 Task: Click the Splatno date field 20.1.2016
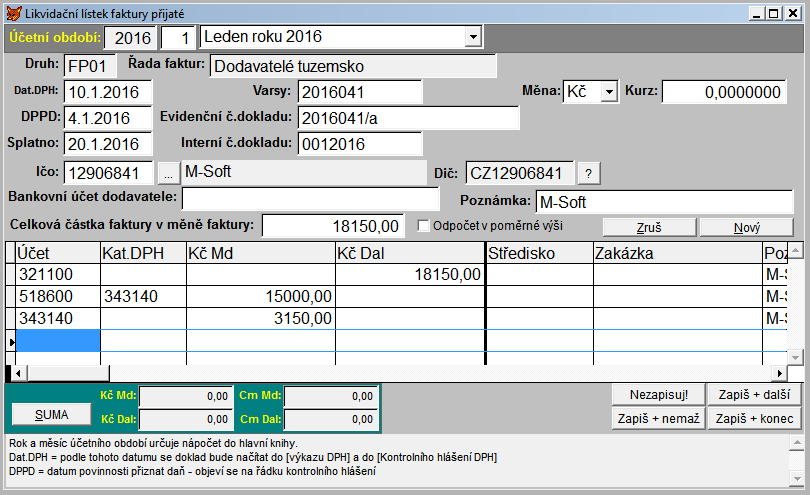108,144
